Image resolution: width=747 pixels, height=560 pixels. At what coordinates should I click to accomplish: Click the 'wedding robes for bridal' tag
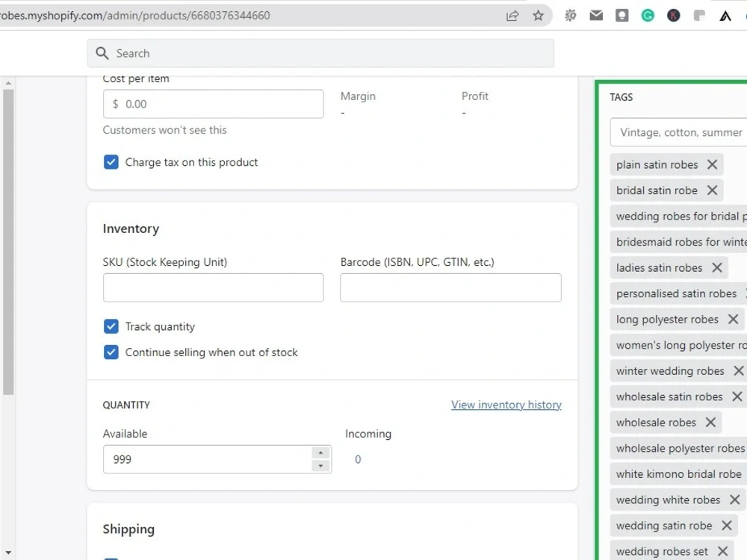678,217
